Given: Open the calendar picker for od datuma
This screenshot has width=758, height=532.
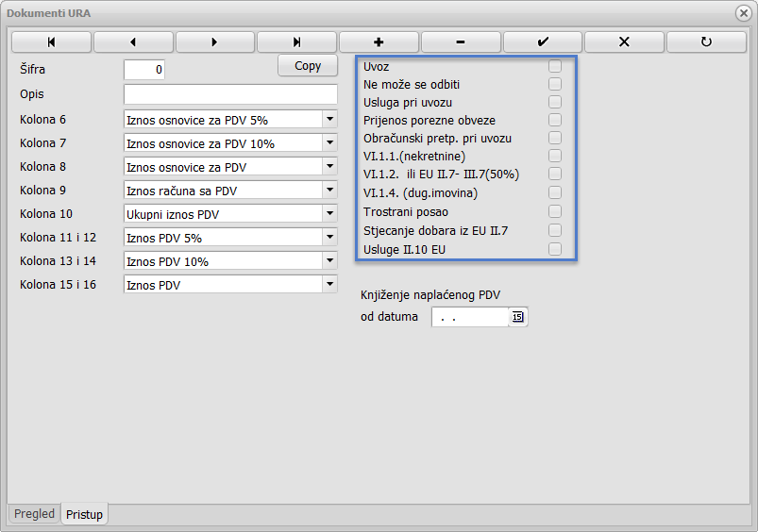Looking at the screenshot, I should (517, 317).
